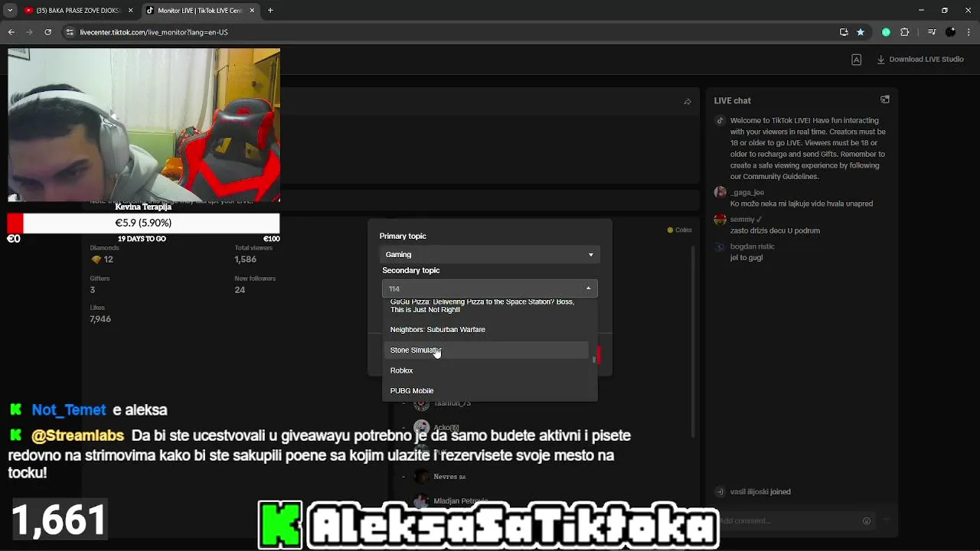980x551 pixels.
Task: Click the @Streamlabs chat username overlay
Action: click(77, 435)
